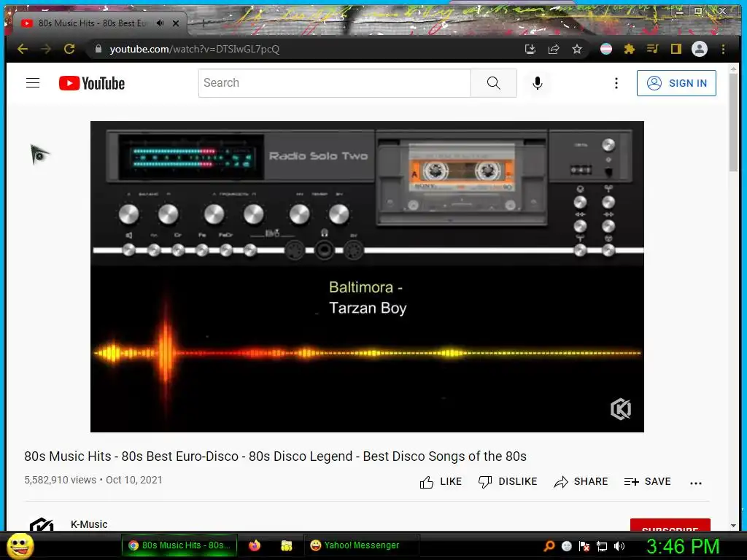Open the file folder taskbar icon

click(286, 545)
